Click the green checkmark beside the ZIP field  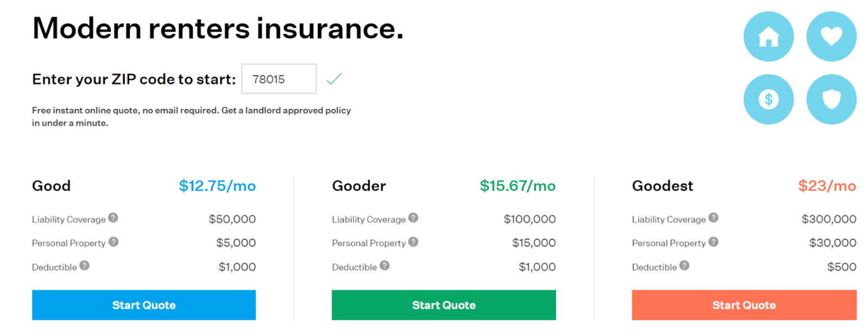tap(334, 79)
